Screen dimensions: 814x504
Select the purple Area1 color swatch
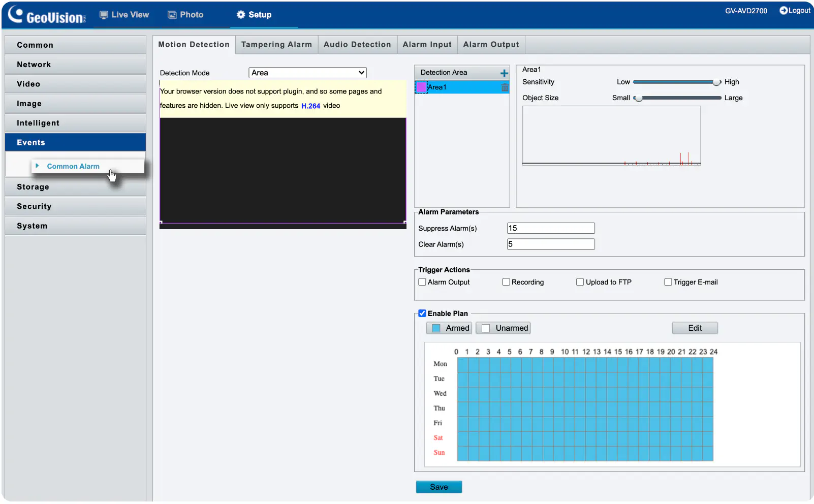(x=422, y=87)
